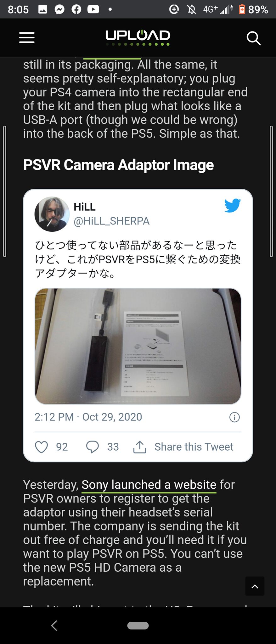
Task: Open the @HiLL_SHERPA handle link
Action: (x=111, y=221)
